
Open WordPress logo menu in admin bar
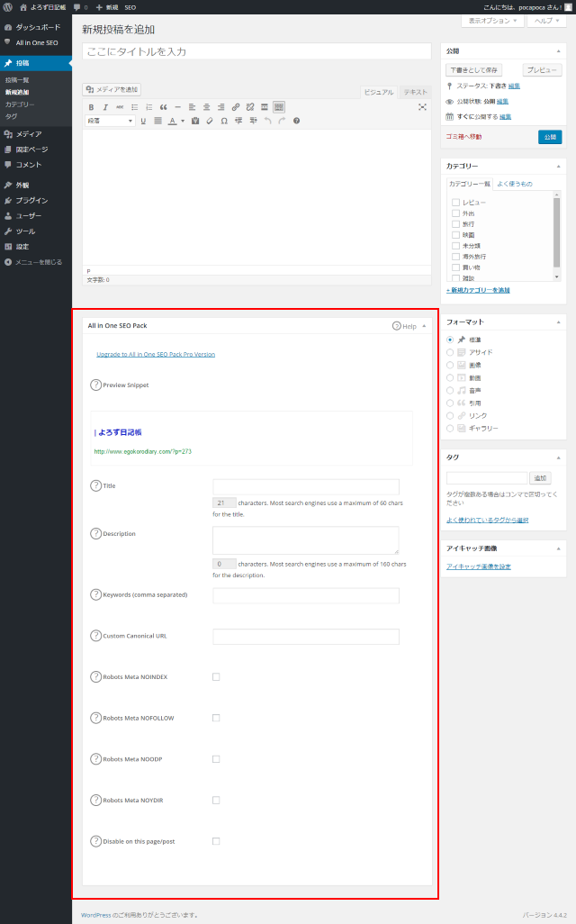click(x=8, y=7)
